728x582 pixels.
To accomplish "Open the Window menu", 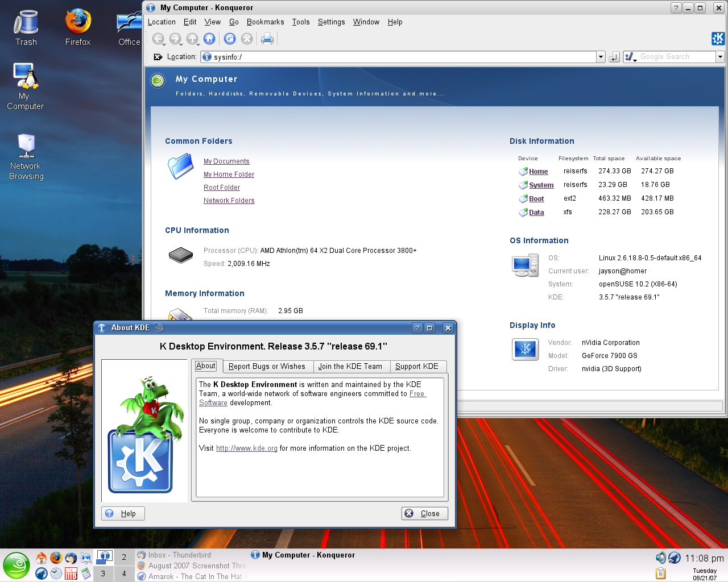I will coord(366,22).
